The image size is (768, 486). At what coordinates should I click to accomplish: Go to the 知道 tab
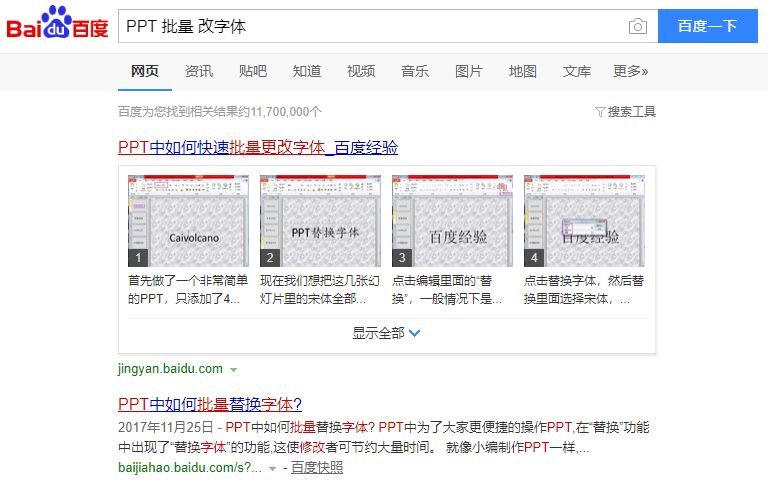point(307,72)
